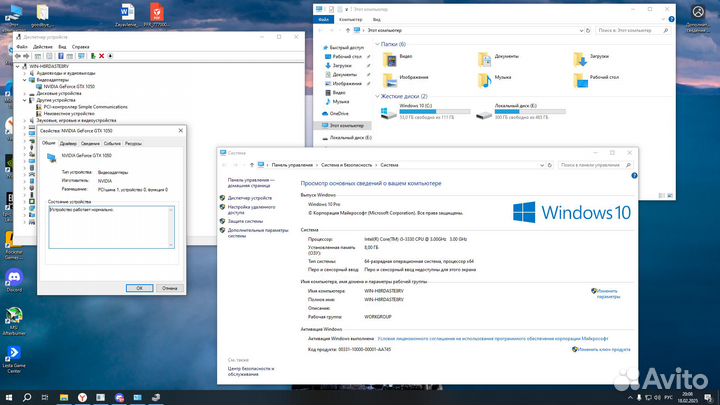Expand Дисковые устройства node
720x405 pixels.
25,93
